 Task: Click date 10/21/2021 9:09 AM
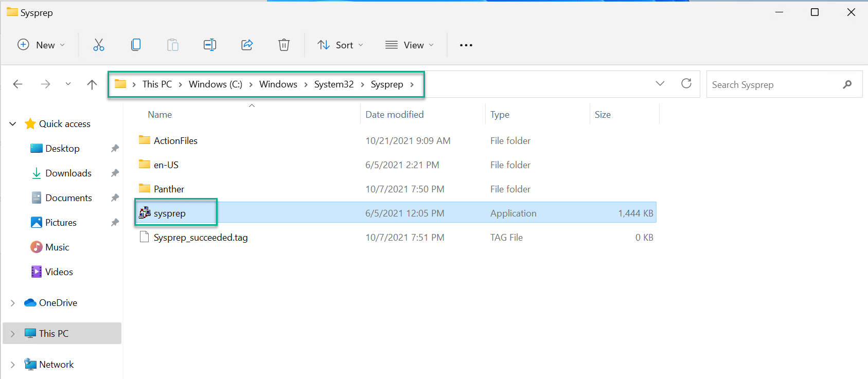(408, 141)
